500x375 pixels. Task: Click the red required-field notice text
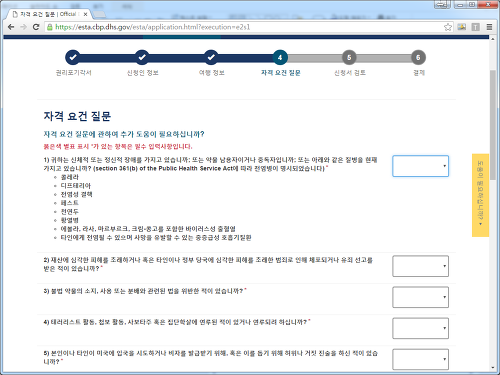tap(118, 146)
